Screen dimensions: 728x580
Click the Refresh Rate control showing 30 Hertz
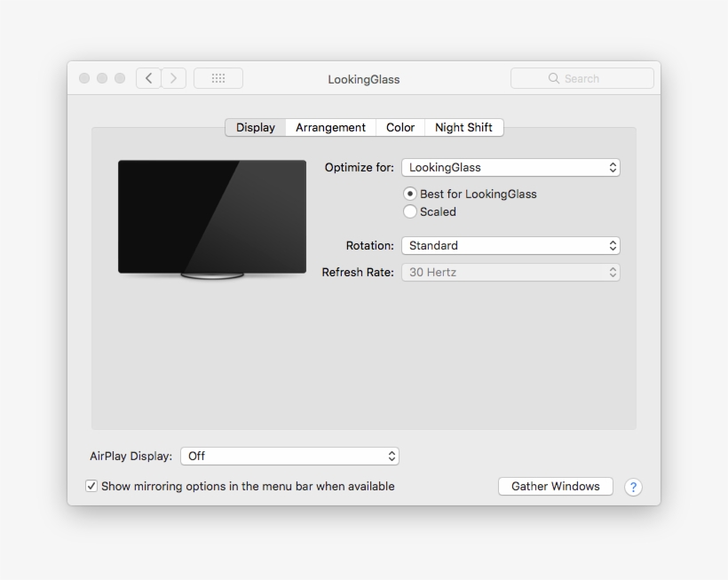point(510,272)
